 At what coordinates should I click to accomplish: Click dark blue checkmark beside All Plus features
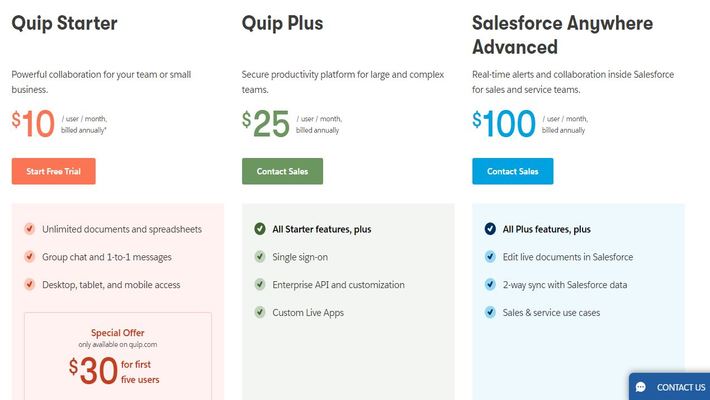(x=490, y=229)
